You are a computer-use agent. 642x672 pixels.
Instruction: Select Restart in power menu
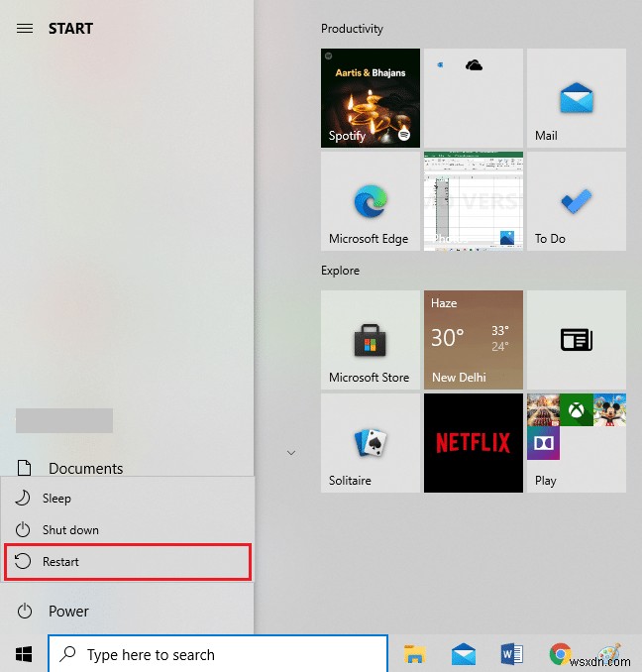(x=128, y=561)
